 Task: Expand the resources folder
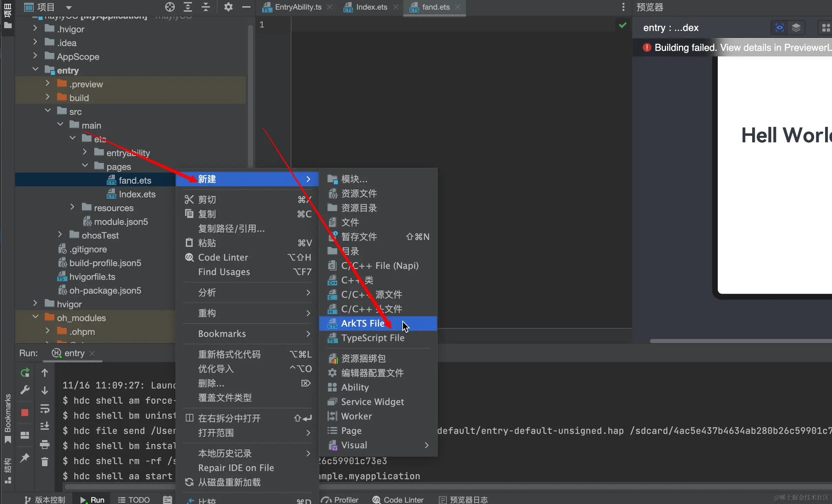pos(72,207)
